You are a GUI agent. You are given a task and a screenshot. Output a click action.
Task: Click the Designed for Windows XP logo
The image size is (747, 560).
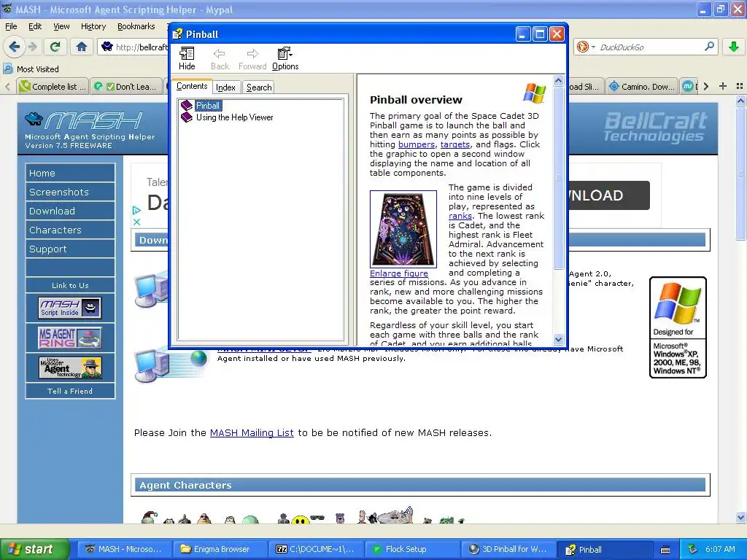[x=678, y=327]
